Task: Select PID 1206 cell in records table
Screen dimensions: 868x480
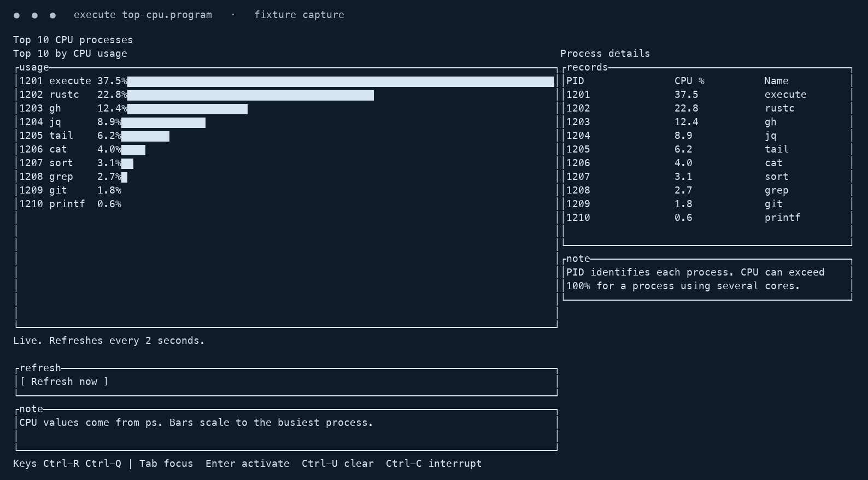Action: [578, 163]
